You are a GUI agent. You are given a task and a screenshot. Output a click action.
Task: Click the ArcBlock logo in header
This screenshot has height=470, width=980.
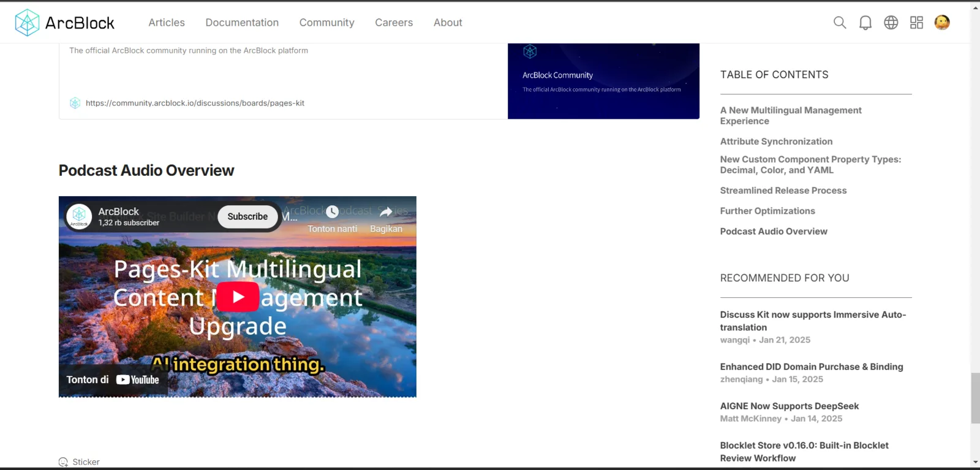(x=64, y=23)
